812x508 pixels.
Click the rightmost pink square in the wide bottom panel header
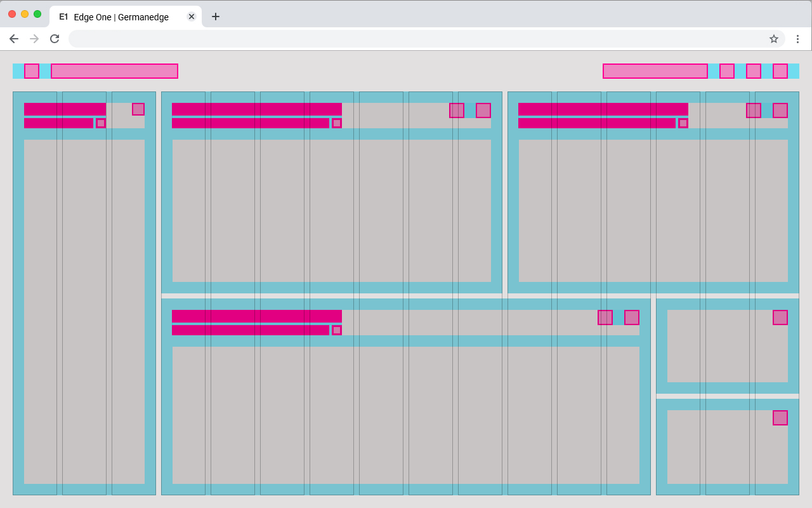pos(631,317)
